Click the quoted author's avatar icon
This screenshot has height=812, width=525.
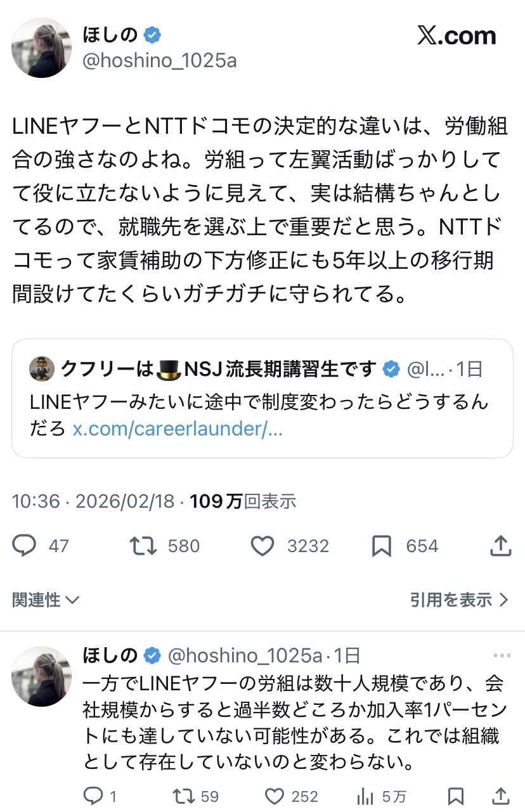click(x=42, y=369)
